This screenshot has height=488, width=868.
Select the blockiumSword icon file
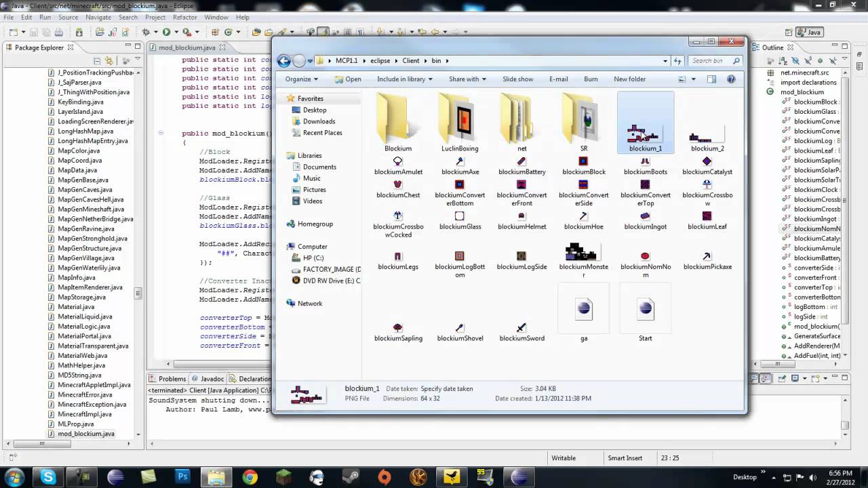(521, 333)
